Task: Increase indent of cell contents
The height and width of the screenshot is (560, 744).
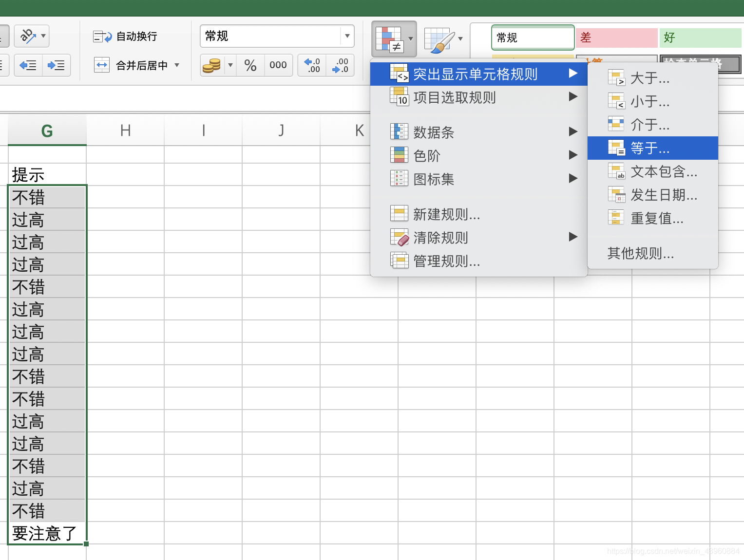Action: [57, 65]
